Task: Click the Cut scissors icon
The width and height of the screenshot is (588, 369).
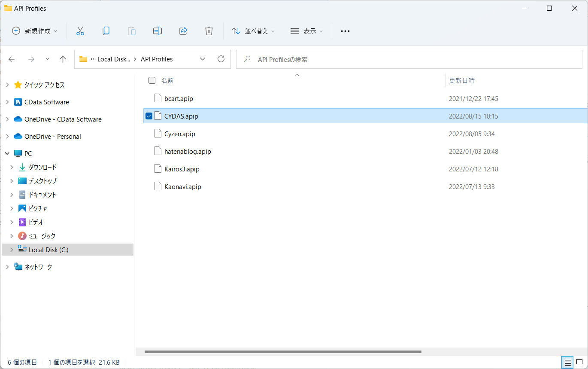Action: coord(80,31)
